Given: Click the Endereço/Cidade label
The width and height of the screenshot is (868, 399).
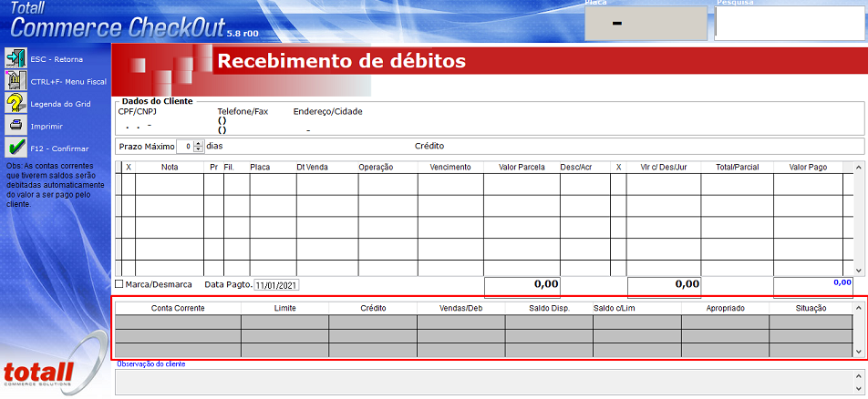Looking at the screenshot, I should tap(327, 111).
